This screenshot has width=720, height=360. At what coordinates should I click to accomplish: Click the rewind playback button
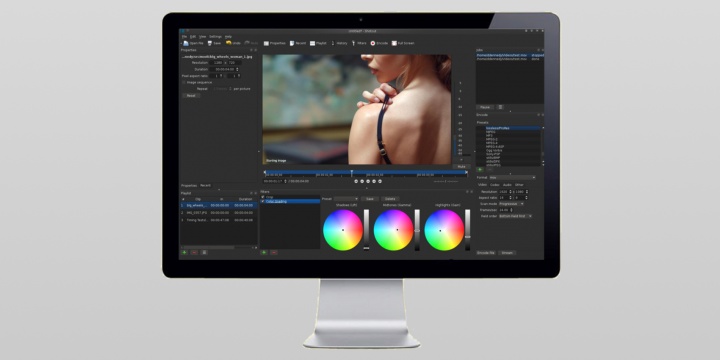(x=362, y=181)
